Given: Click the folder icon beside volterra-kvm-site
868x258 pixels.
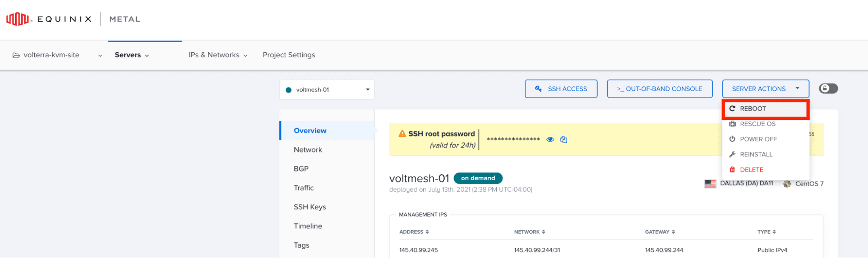Looking at the screenshot, I should coord(16,55).
